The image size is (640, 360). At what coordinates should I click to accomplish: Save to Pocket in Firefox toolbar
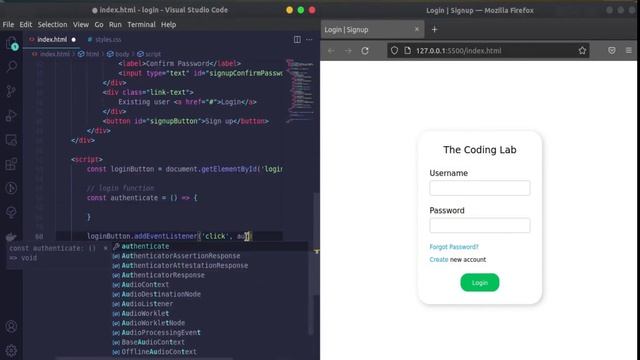pos(611,51)
